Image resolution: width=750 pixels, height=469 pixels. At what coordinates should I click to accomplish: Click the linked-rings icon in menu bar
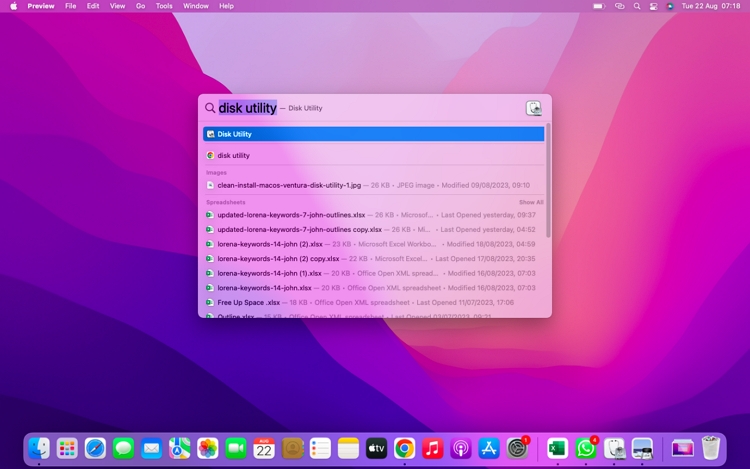[619, 6]
